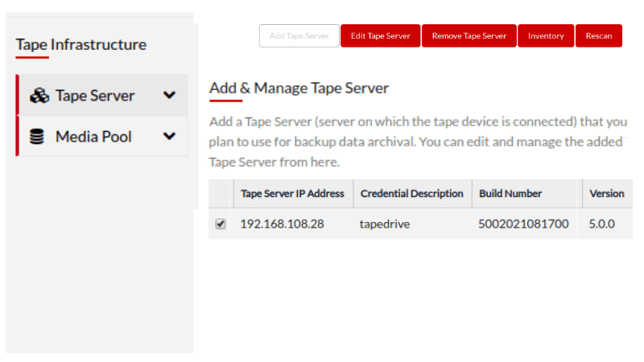644x362 pixels.
Task: Sort by Tape Server IP Address column header
Action: click(292, 194)
